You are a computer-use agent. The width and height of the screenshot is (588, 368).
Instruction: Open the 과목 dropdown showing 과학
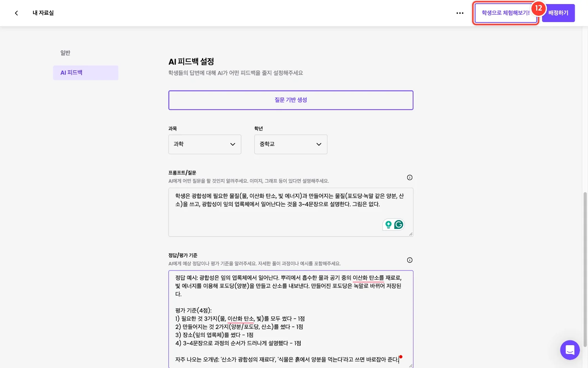(205, 144)
